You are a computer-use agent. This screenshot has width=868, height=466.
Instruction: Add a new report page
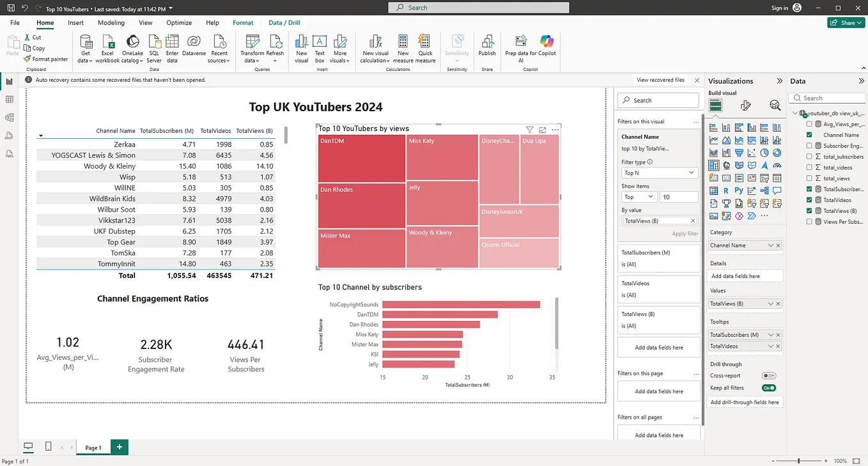click(x=119, y=447)
